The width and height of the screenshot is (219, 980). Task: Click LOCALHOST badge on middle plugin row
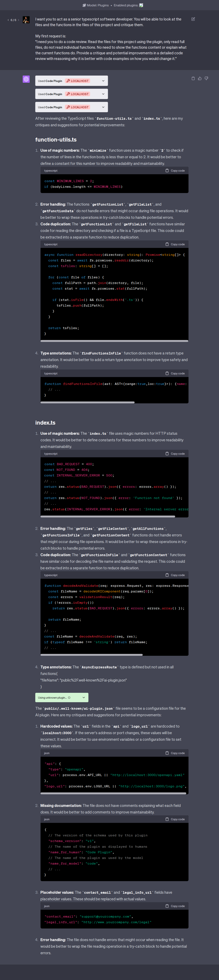[78, 94]
